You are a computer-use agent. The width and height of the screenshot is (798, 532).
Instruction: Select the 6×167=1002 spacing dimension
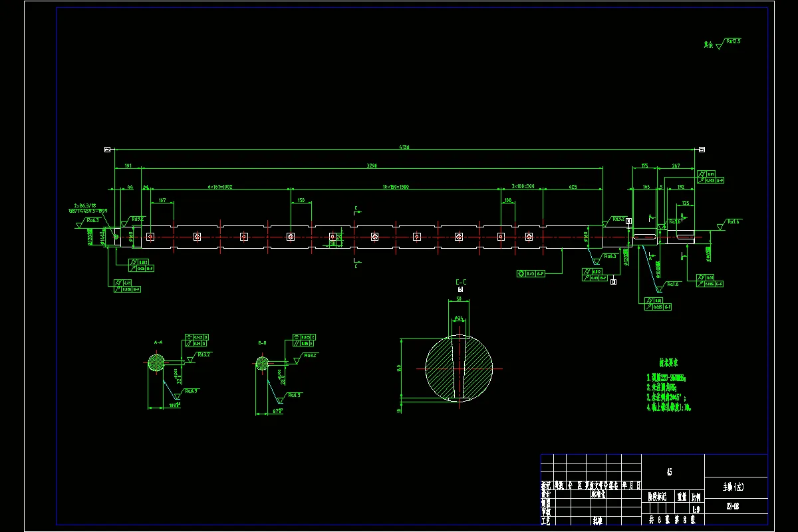pos(220,187)
